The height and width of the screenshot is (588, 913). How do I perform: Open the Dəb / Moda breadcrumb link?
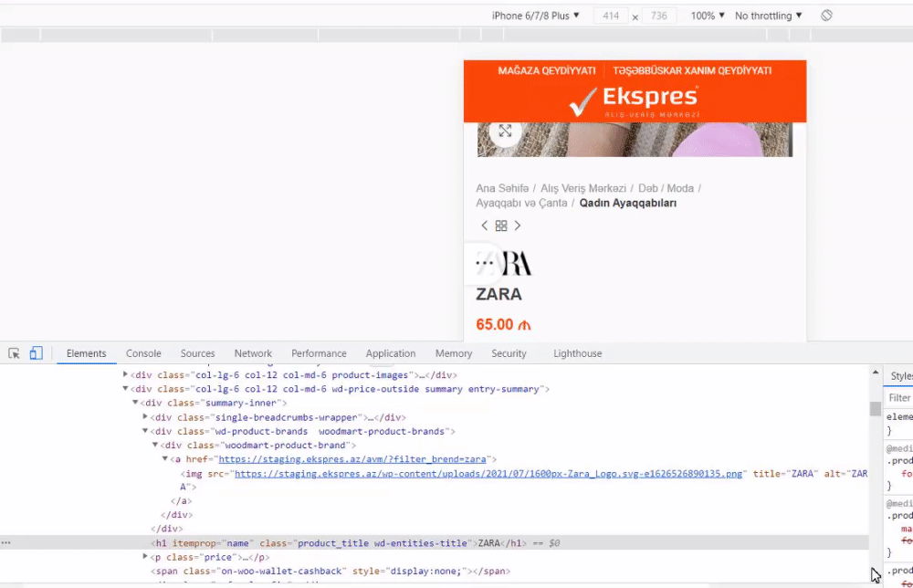click(666, 189)
